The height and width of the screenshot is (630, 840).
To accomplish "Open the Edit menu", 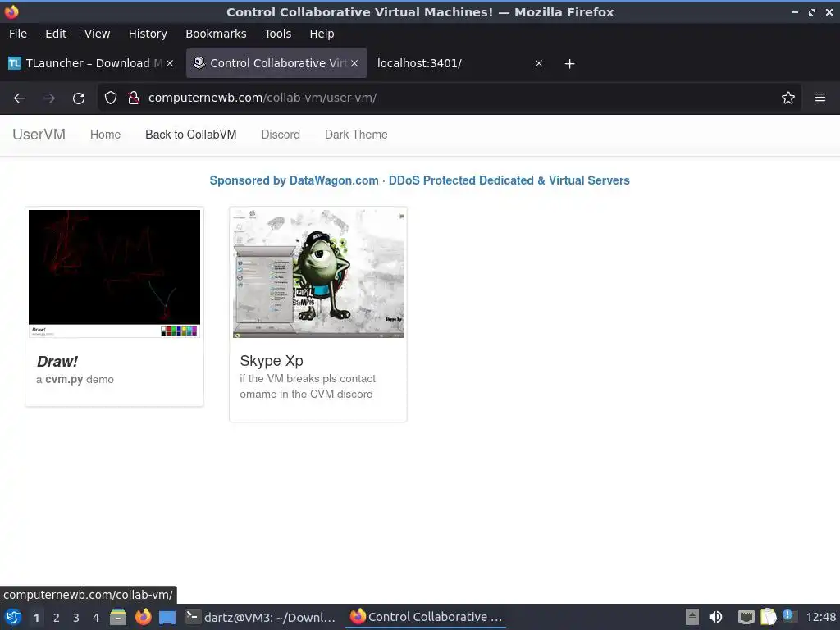I will [56, 34].
